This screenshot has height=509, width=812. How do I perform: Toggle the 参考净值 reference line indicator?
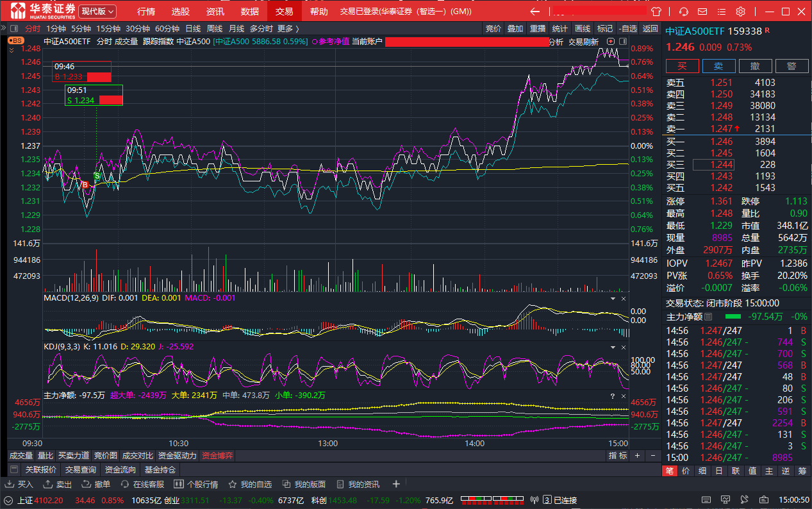tap(331, 42)
